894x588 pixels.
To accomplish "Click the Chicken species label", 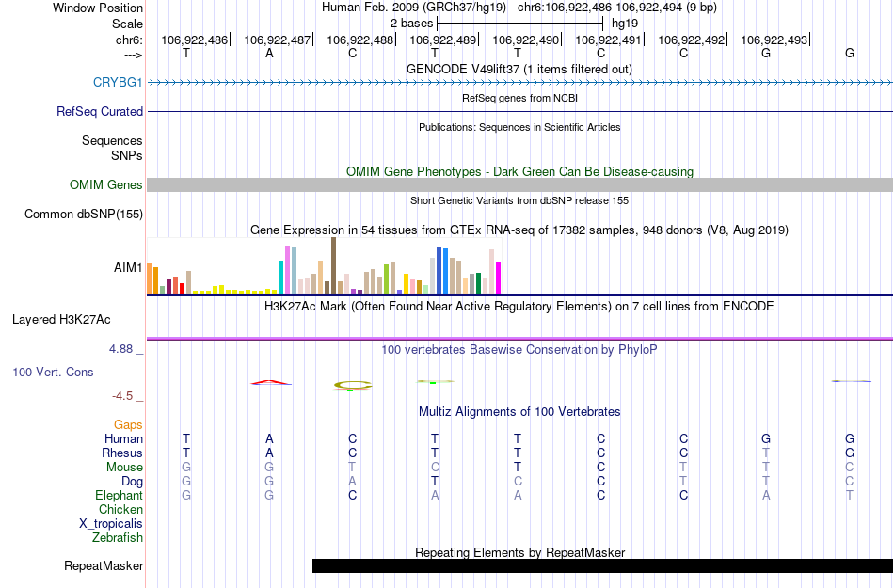I will (x=120, y=509).
